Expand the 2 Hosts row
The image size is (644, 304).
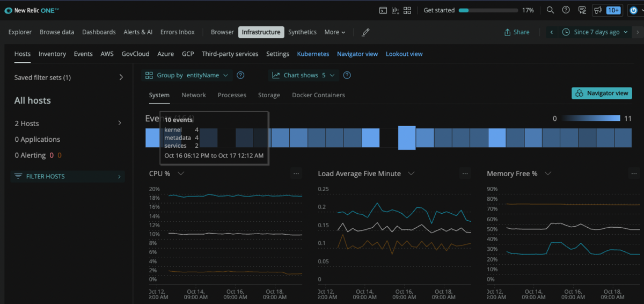[x=69, y=124]
